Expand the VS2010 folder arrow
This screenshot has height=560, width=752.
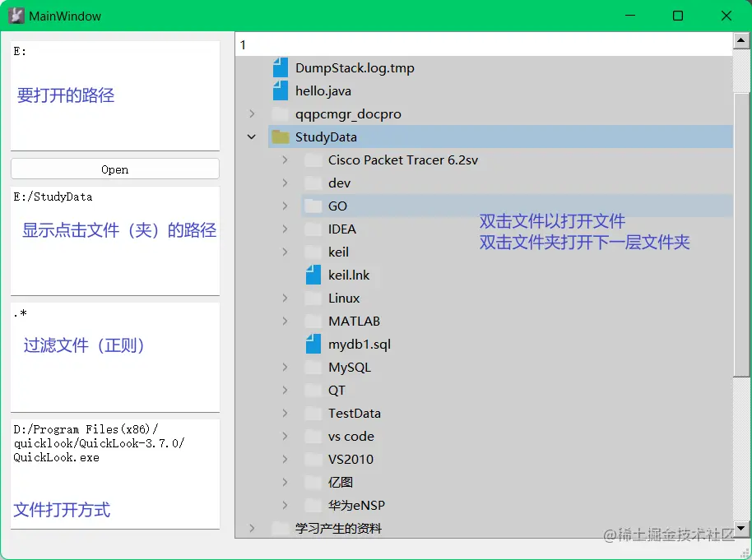point(285,460)
